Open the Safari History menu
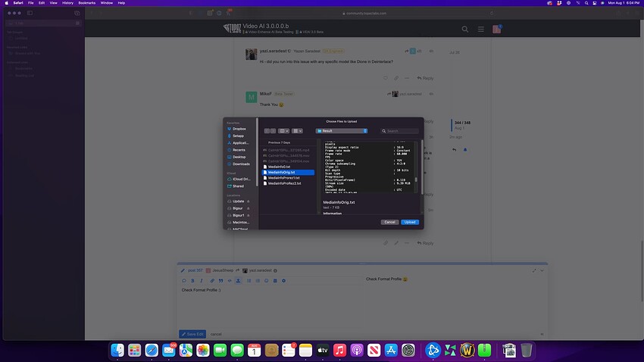Image resolution: width=644 pixels, height=362 pixels. coord(67,3)
